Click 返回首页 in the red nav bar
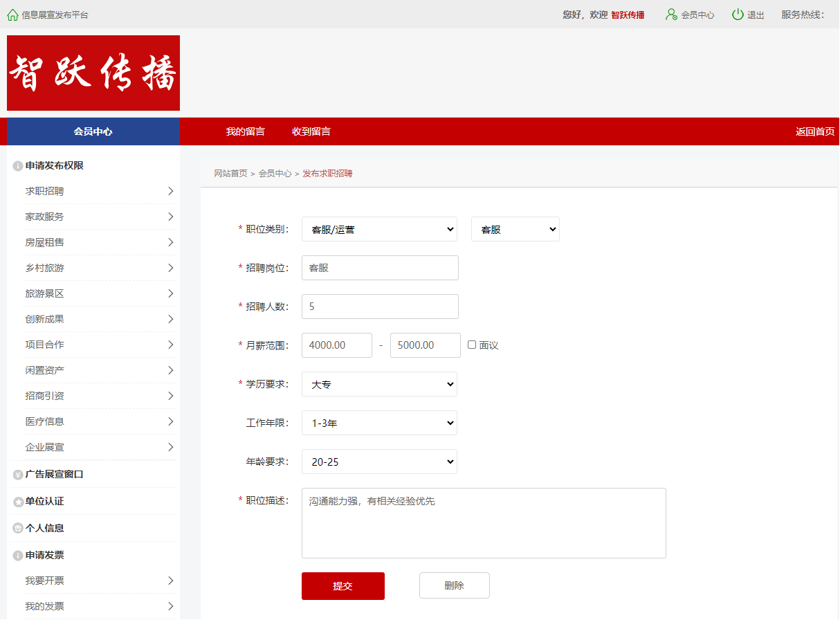Screen dimensions: 840x620 [x=815, y=131]
